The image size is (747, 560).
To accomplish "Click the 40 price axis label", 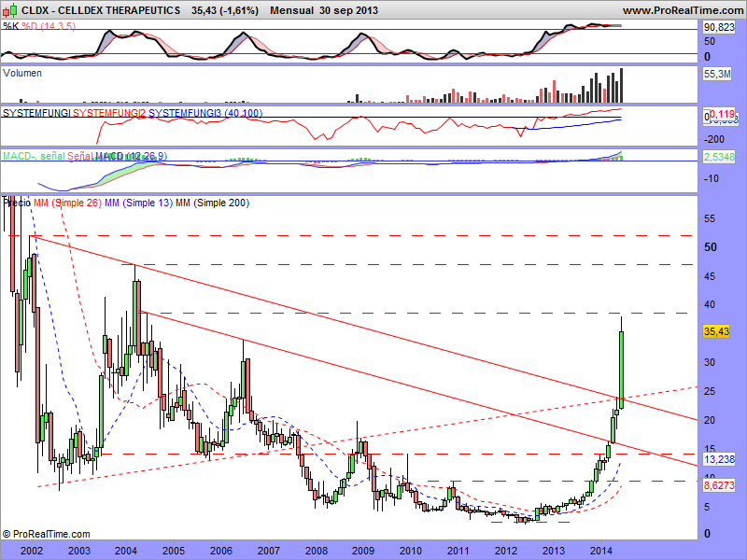I will pos(710,305).
